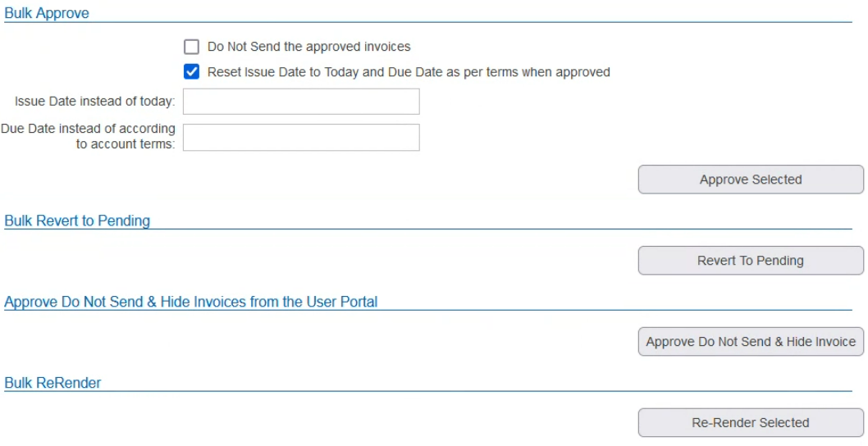
Task: Click the 'Issue Date instead of today:' label
Action: pos(94,102)
